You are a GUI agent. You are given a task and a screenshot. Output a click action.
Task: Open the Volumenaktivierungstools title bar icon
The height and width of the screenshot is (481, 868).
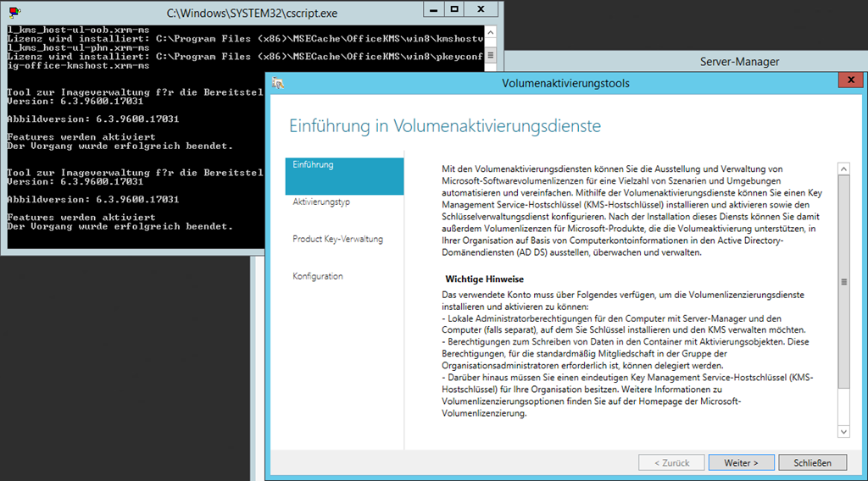[x=278, y=83]
